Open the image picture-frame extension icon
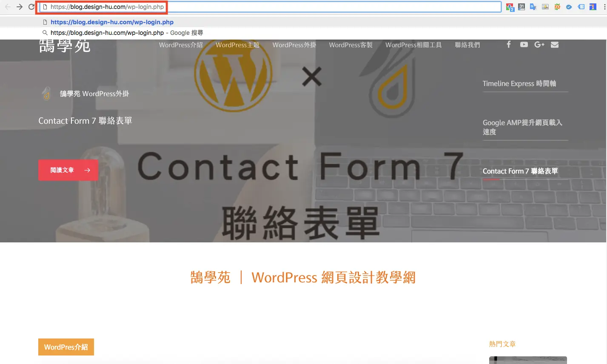607x364 pixels. [545, 7]
